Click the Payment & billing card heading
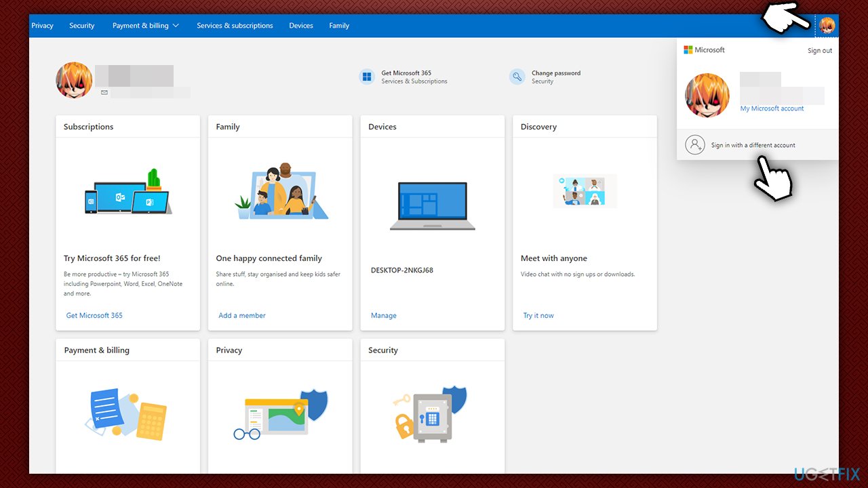 pyautogui.click(x=97, y=350)
